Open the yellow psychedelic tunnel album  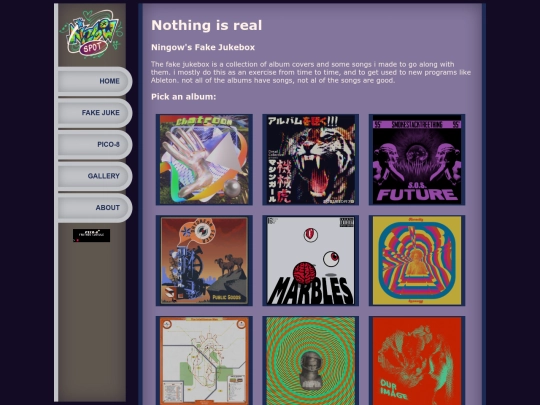[417, 261]
